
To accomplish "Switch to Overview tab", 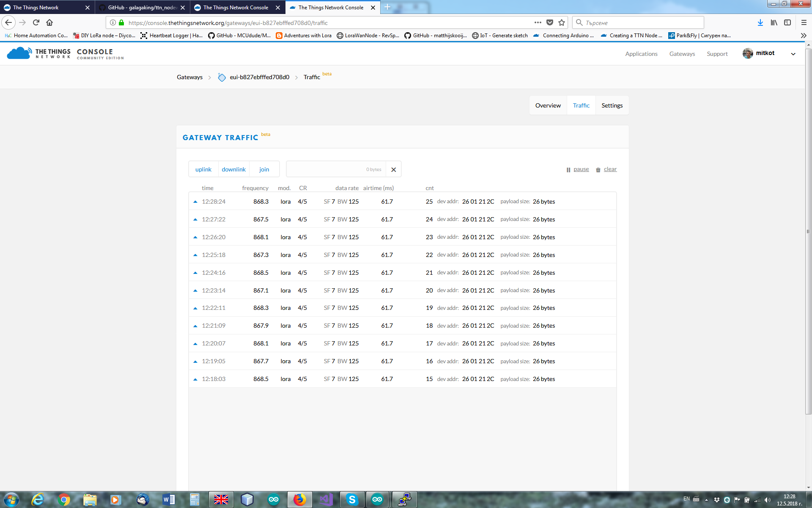I will pyautogui.click(x=548, y=105).
